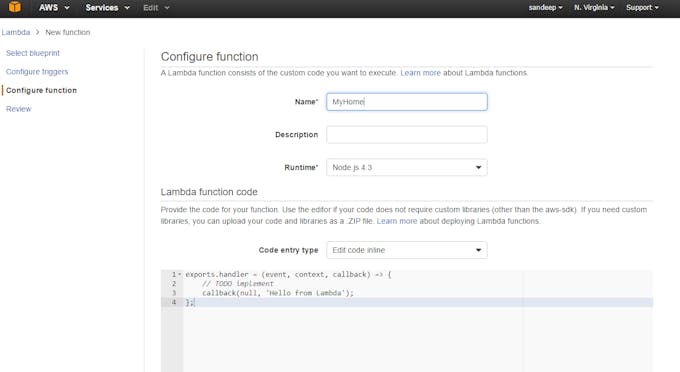
Task: Open the Edit menu in top bar
Action: click(156, 7)
